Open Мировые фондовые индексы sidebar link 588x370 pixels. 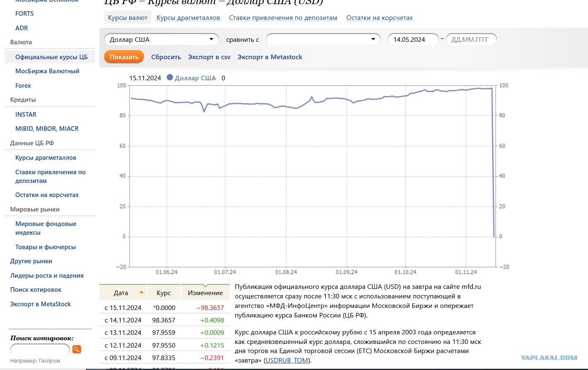tap(46, 228)
